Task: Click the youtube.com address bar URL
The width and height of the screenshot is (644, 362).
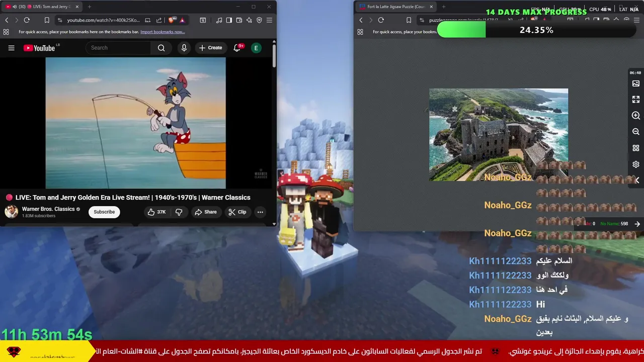Action: click(x=103, y=20)
